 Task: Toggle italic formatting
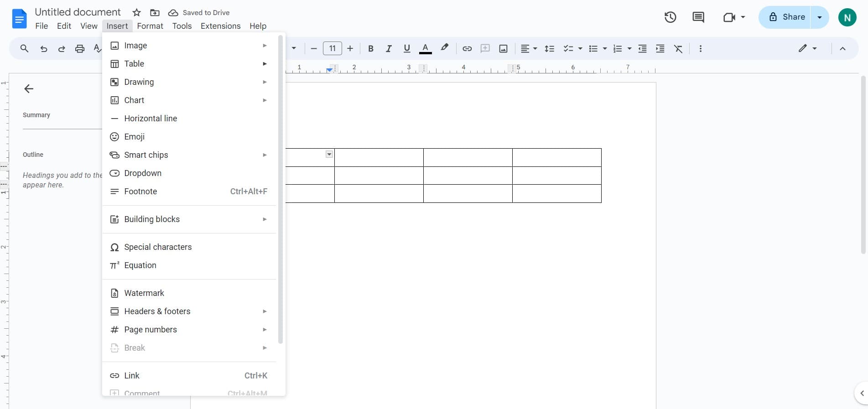(x=389, y=49)
